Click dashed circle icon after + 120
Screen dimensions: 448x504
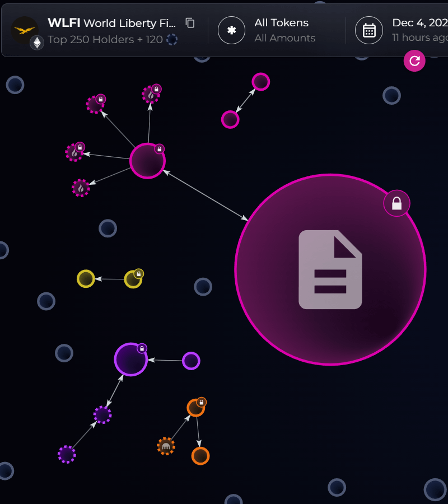(x=172, y=40)
